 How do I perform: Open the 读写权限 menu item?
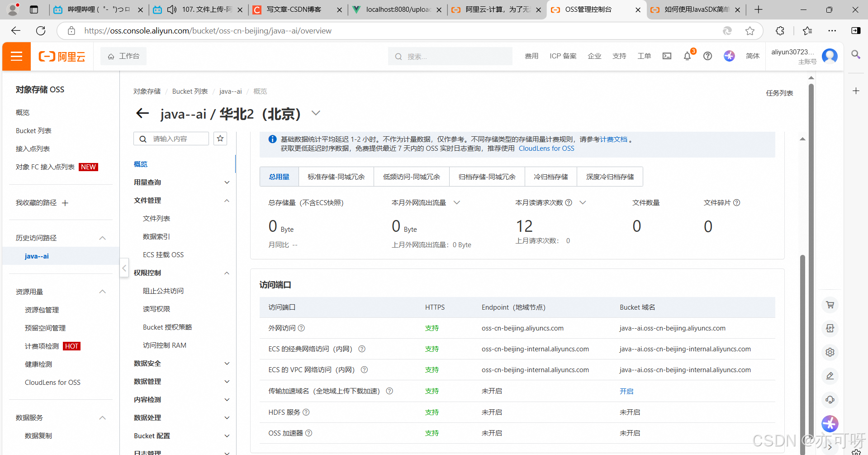coord(157,309)
